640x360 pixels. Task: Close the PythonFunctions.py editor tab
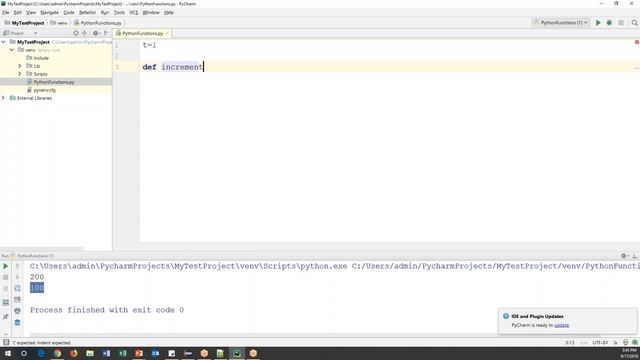click(x=167, y=33)
